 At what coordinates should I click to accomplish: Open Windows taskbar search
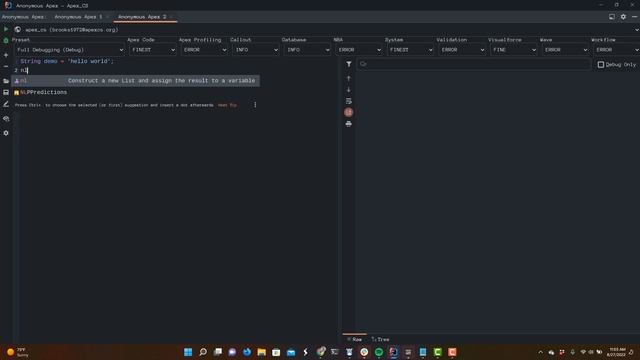tap(203, 352)
